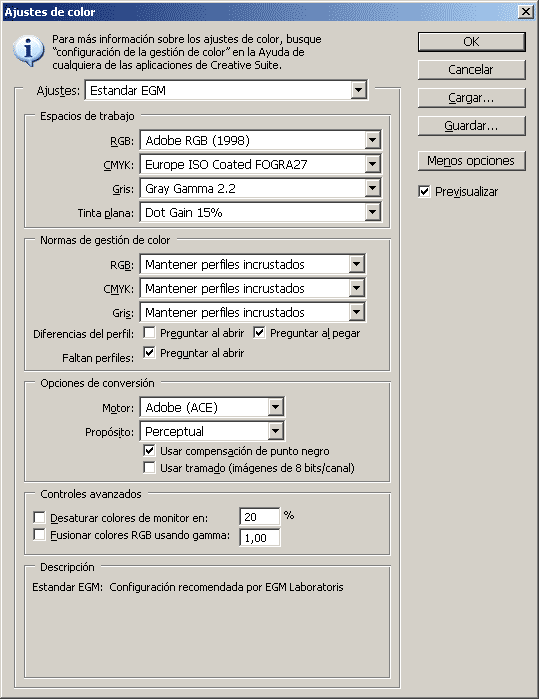Screen dimensions: 539x699
Task: Toggle Usar compensación de punto negro
Action: [149, 450]
